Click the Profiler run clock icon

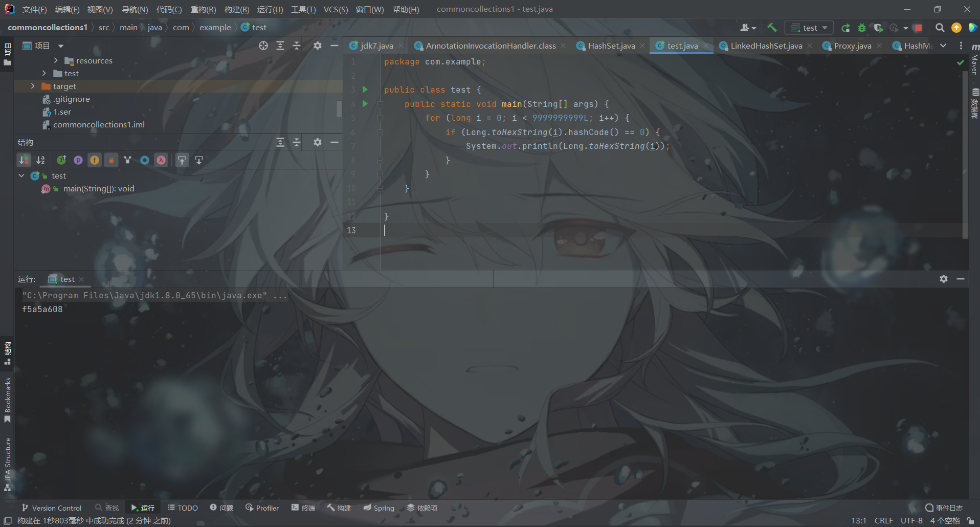pos(894,28)
